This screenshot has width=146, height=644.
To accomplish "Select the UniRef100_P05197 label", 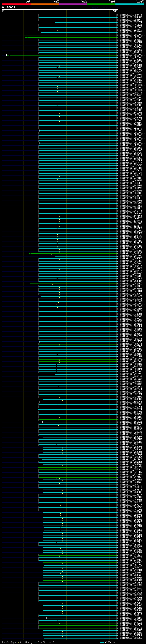I will 131,188.
